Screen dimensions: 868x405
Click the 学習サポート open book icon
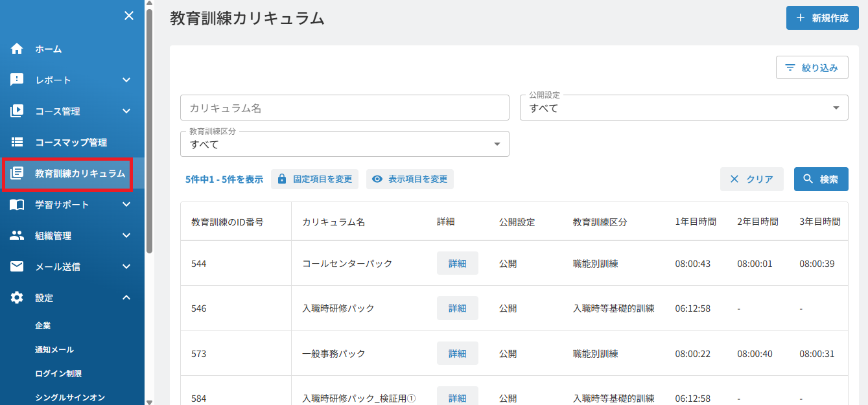(17, 205)
